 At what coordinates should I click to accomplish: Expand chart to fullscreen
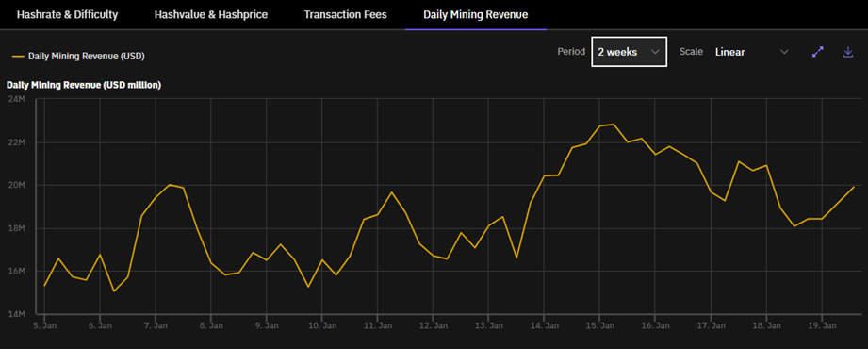pos(818,52)
